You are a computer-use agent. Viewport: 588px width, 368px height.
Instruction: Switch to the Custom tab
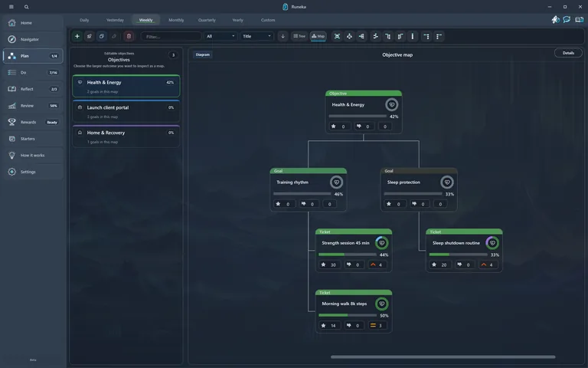268,20
